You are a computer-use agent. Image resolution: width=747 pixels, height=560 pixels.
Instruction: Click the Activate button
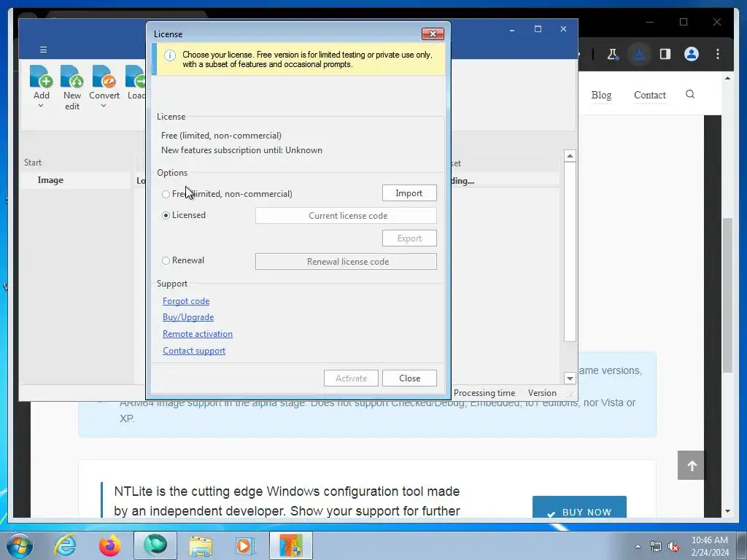351,378
